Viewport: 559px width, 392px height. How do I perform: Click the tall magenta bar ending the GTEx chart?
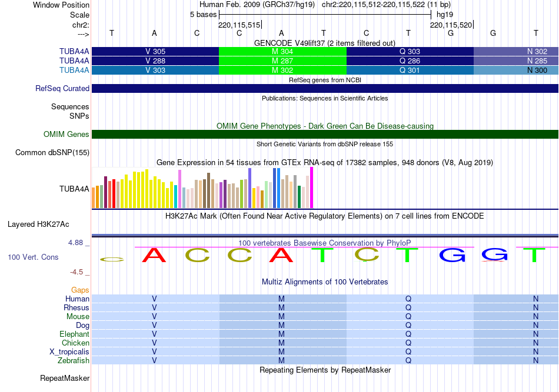pos(312,187)
